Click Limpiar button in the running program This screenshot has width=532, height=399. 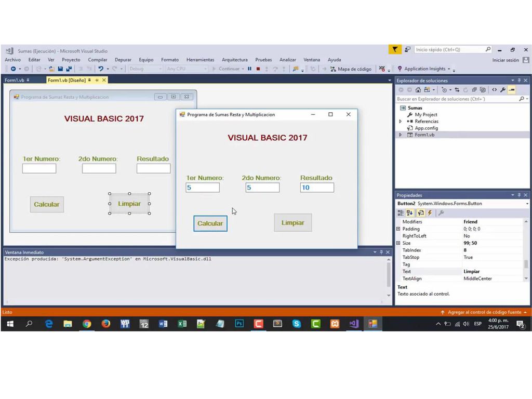click(x=293, y=222)
